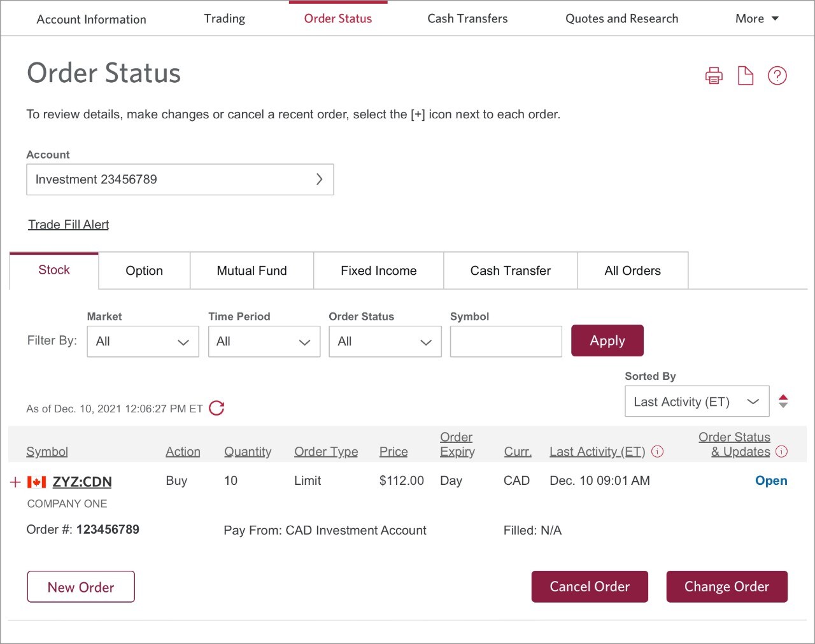Switch to the Fixed Income tab
The width and height of the screenshot is (815, 644).
379,270
